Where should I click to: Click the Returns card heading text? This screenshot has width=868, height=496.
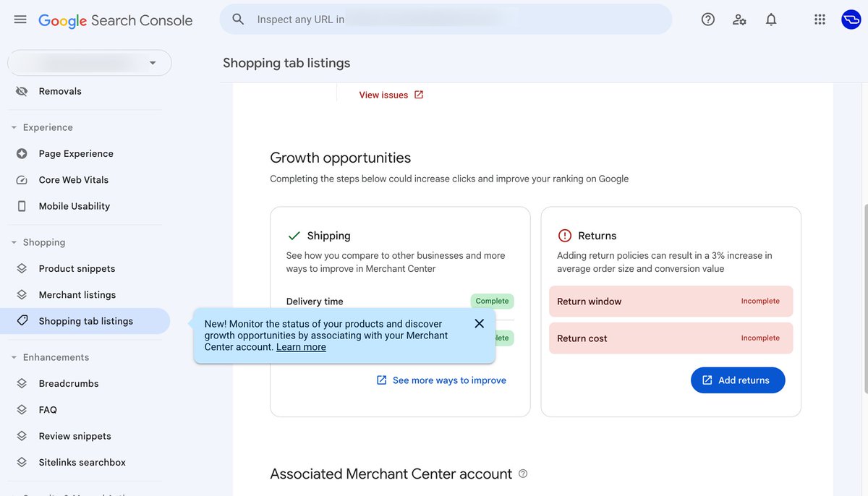click(x=597, y=236)
